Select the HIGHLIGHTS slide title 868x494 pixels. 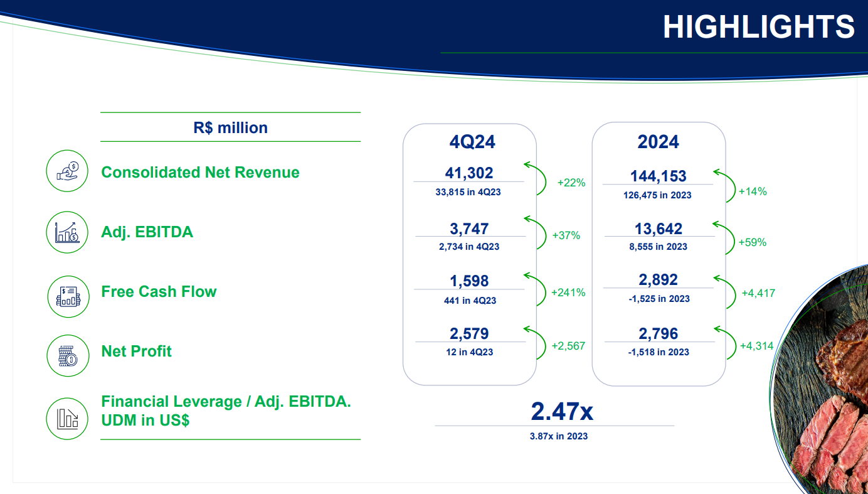click(758, 27)
